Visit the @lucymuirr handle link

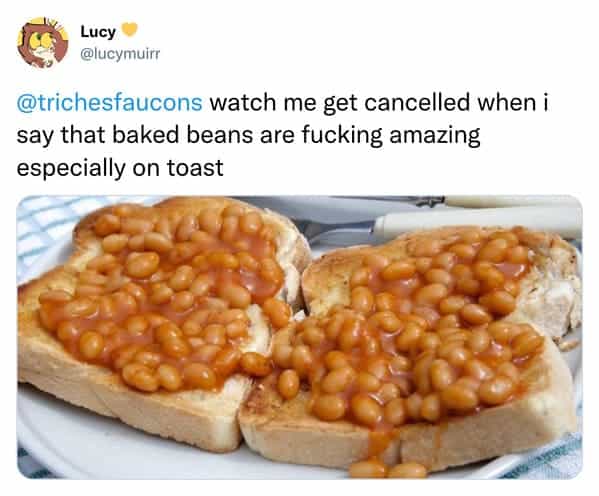(x=120, y=54)
